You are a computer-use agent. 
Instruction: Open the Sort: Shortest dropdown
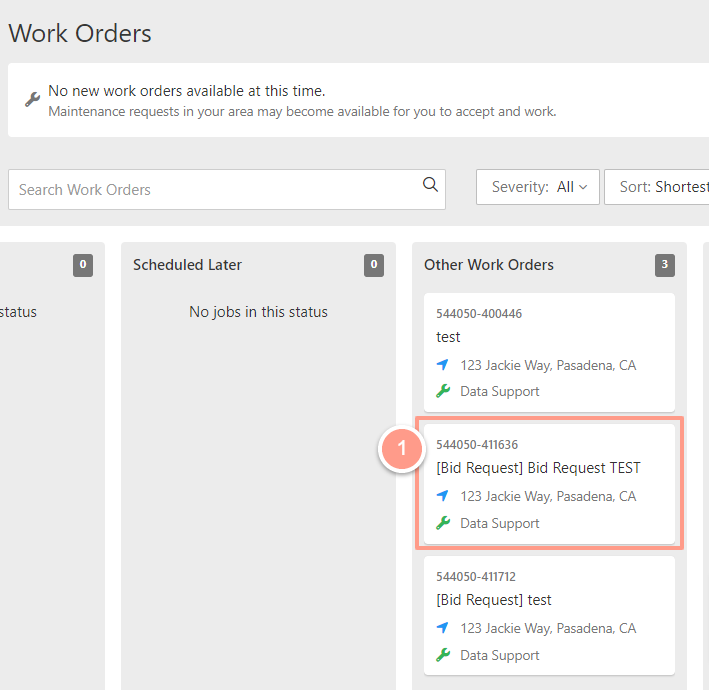657,187
